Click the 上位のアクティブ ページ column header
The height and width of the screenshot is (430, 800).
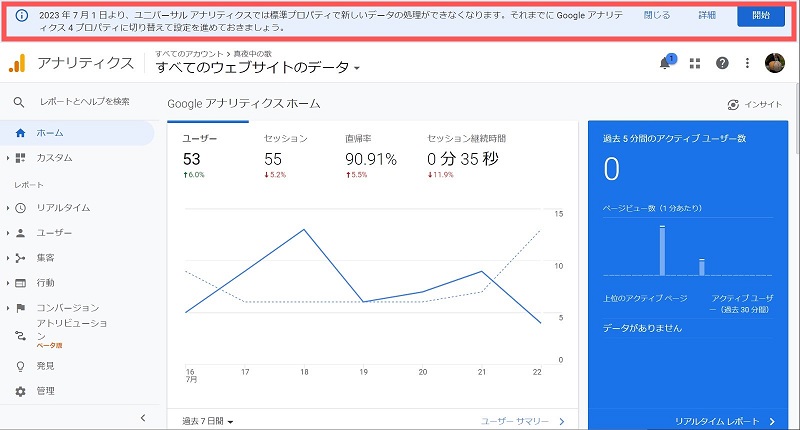click(x=645, y=298)
